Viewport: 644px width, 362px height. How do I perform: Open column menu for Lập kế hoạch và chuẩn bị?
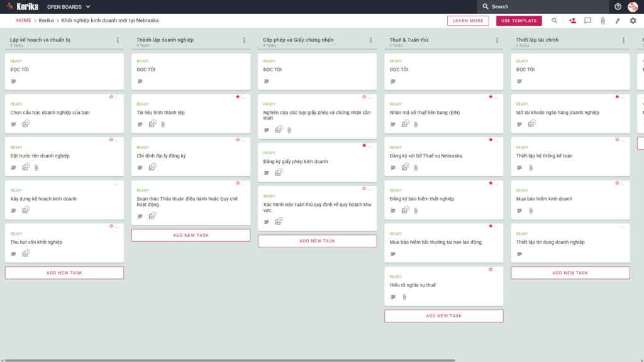pos(118,40)
